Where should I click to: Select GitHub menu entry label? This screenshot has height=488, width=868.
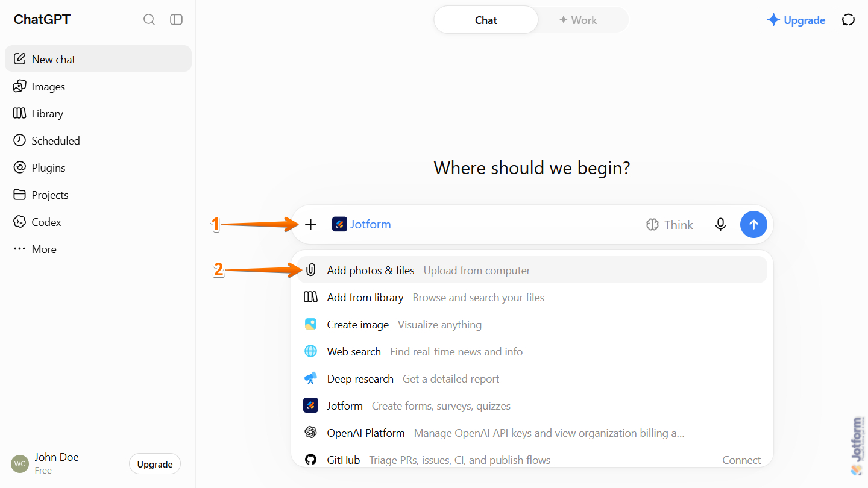pyautogui.click(x=344, y=460)
